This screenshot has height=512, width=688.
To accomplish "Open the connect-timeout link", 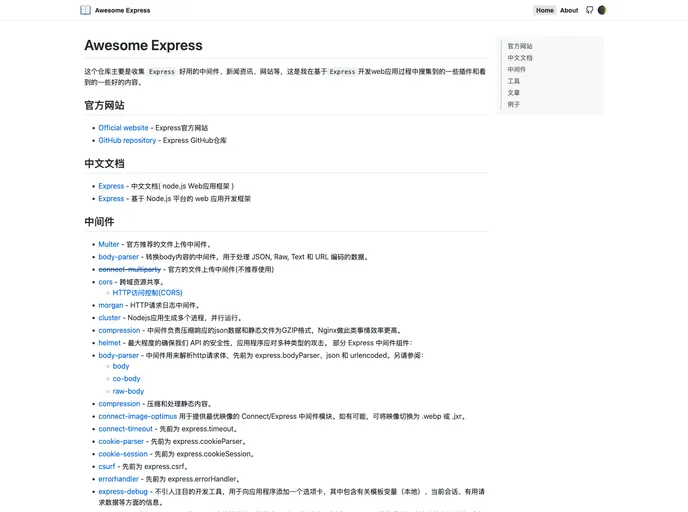I will click(125, 429).
